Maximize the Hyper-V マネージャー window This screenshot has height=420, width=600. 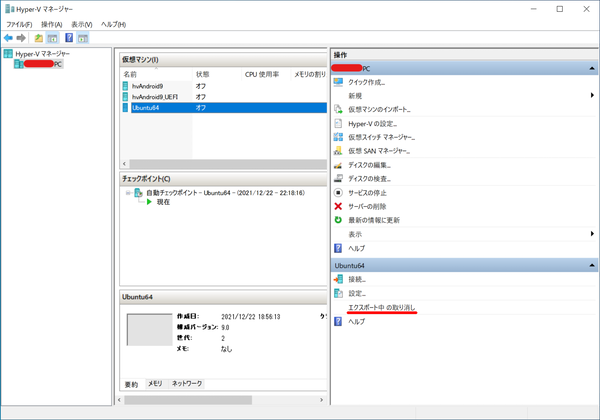pyautogui.click(x=559, y=9)
